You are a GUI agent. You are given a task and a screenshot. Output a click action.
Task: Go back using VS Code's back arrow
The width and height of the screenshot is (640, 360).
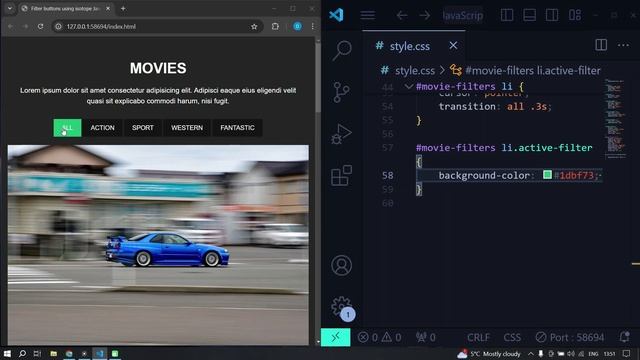tap(402, 16)
